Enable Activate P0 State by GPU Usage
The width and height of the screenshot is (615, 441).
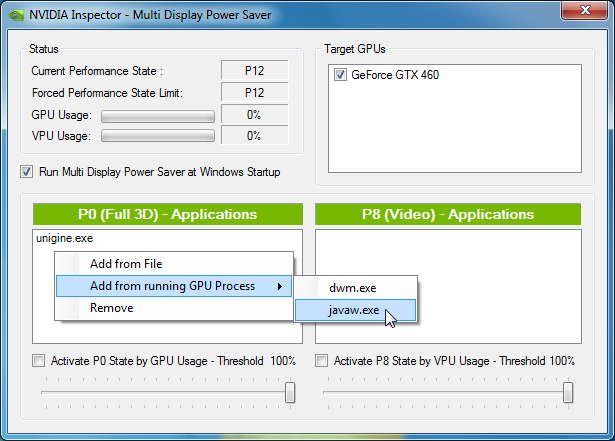(39, 361)
